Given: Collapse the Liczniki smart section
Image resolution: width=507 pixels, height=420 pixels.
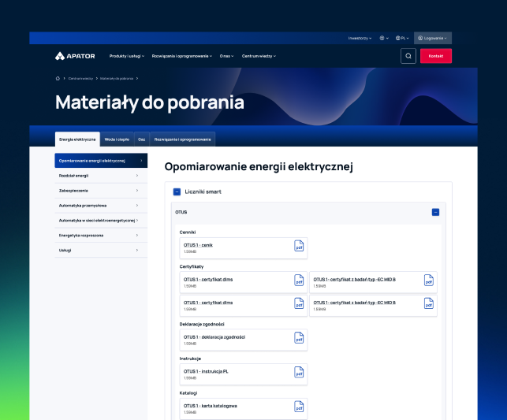Looking at the screenshot, I should 177,192.
